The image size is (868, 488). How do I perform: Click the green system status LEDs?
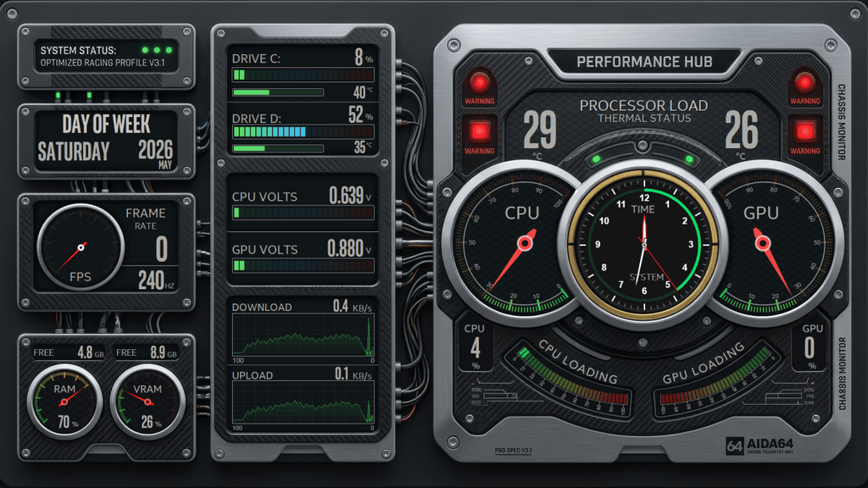157,50
